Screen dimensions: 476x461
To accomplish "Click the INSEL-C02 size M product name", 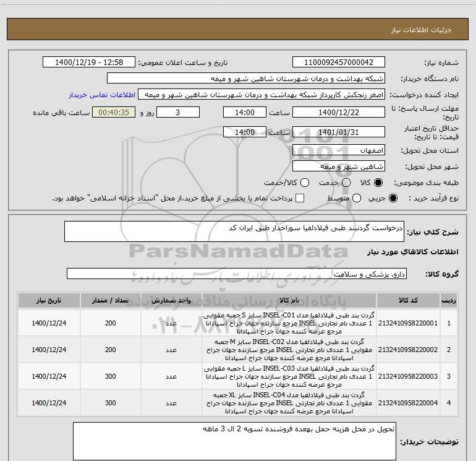I will coord(289,350).
